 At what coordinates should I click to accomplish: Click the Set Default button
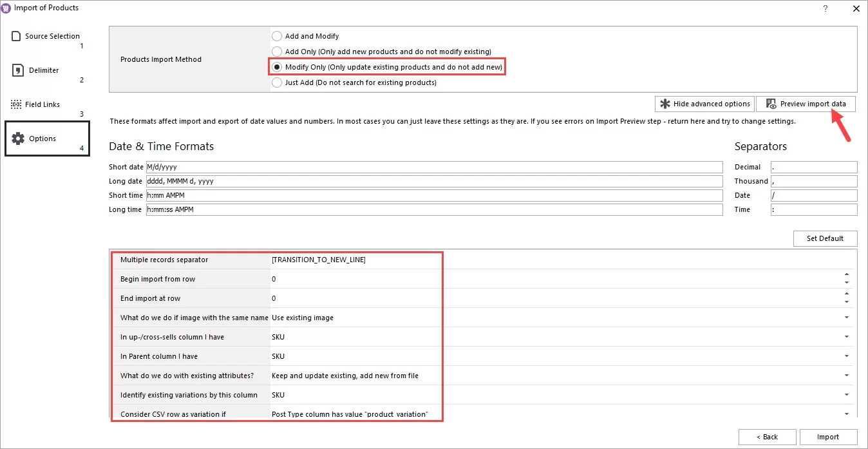pyautogui.click(x=825, y=238)
